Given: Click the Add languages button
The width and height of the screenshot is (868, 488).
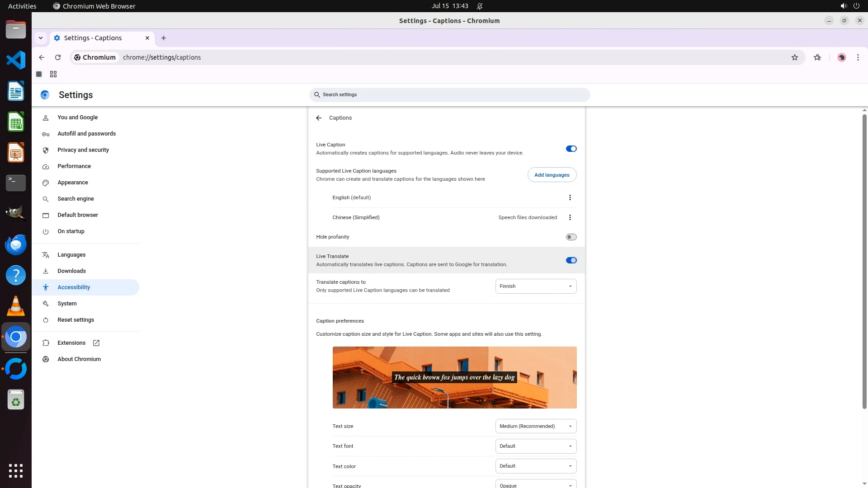Looking at the screenshot, I should point(552,175).
